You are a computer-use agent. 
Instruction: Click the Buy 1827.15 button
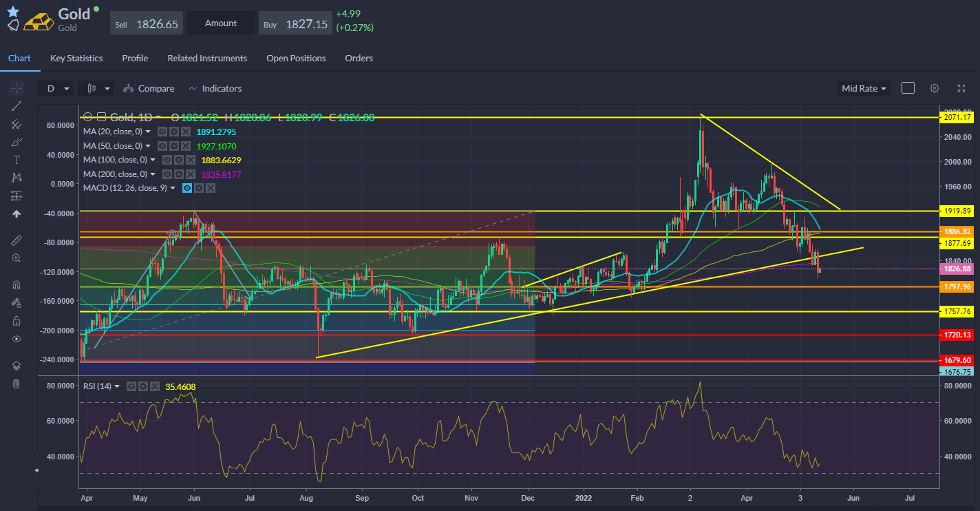(295, 23)
